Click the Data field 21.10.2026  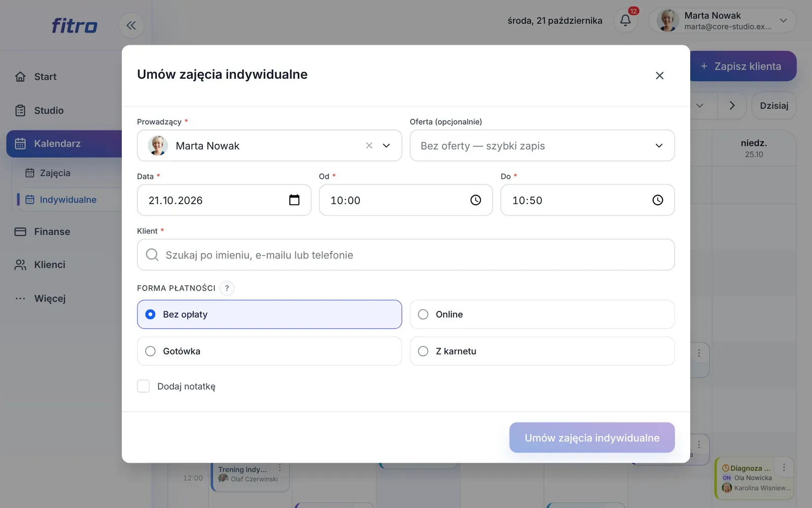tap(224, 200)
